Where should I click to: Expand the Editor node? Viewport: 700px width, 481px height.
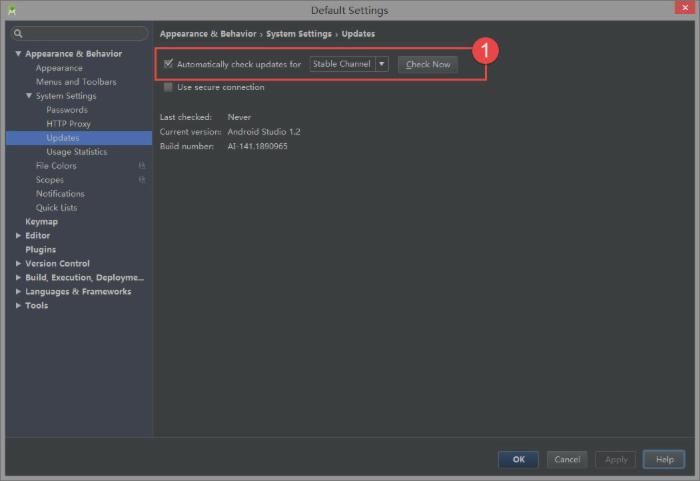pyautogui.click(x=18, y=235)
